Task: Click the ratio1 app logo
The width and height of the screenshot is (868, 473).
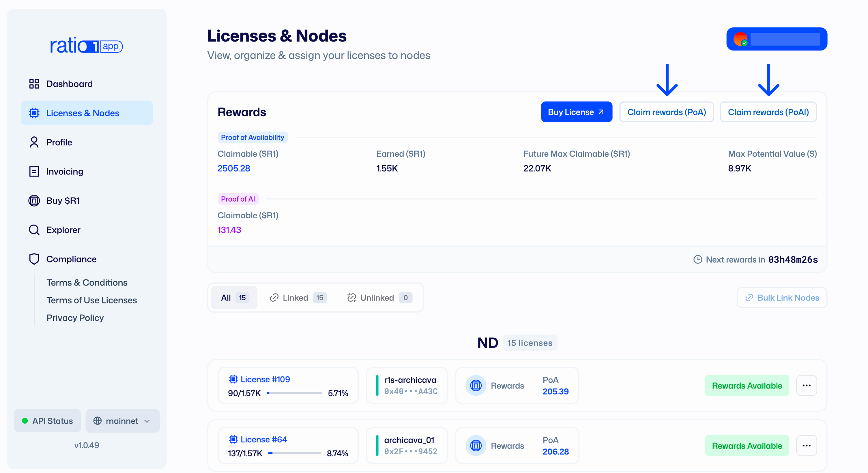Action: pyautogui.click(x=86, y=46)
